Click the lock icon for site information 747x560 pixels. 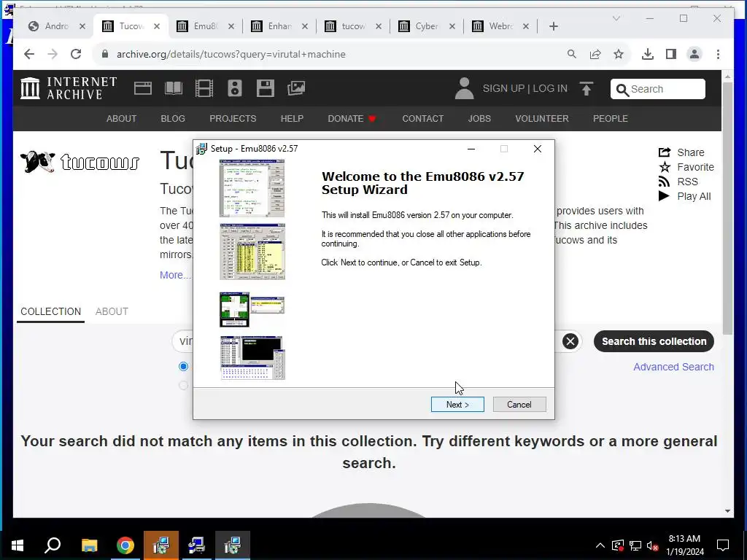point(105,54)
